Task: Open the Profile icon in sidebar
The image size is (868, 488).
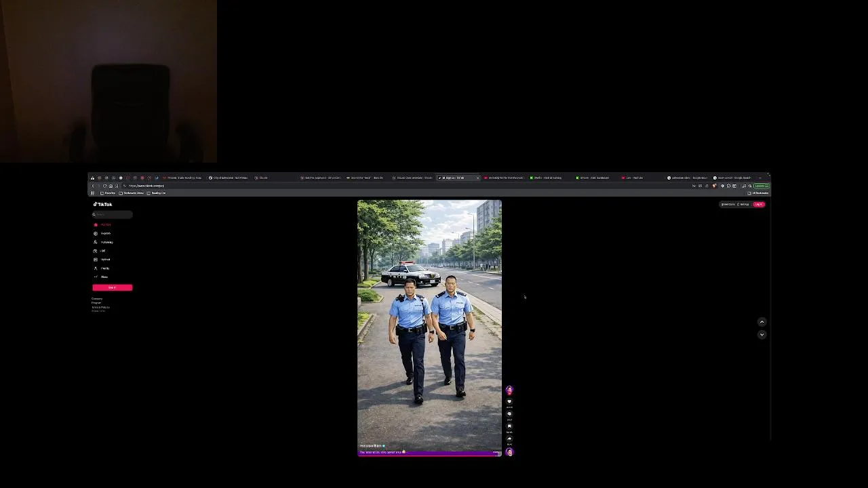Action: 96,268
